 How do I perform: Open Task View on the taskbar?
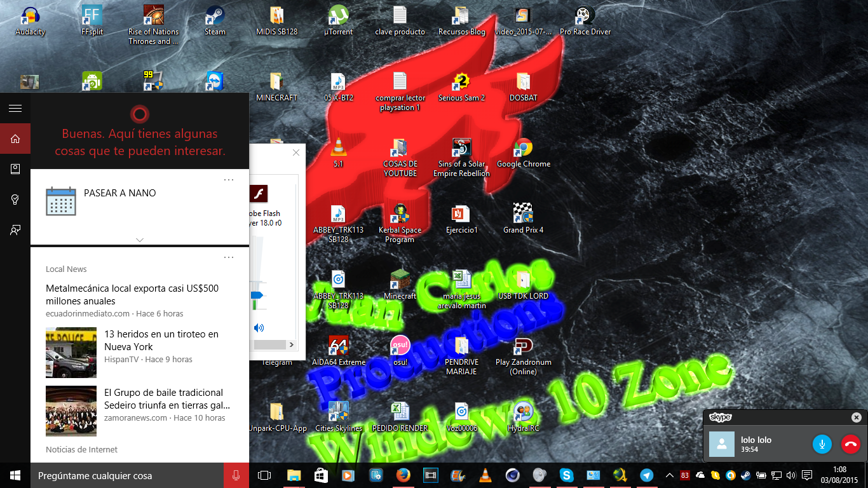pos(264,475)
